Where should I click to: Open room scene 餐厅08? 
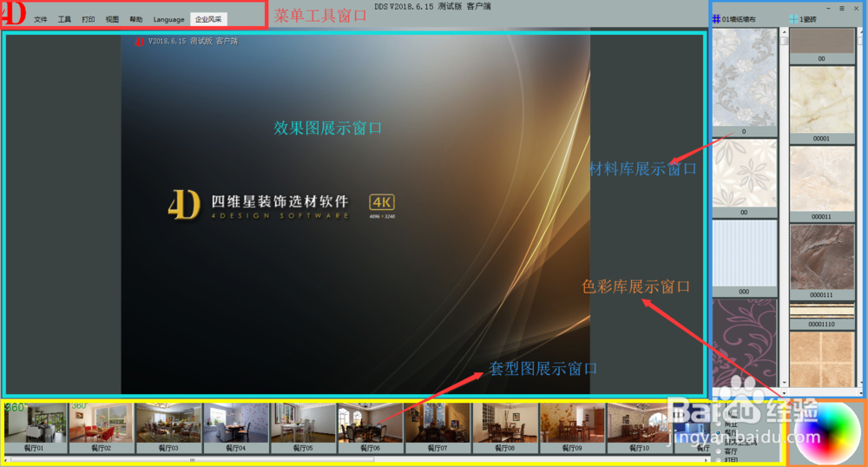point(505,428)
